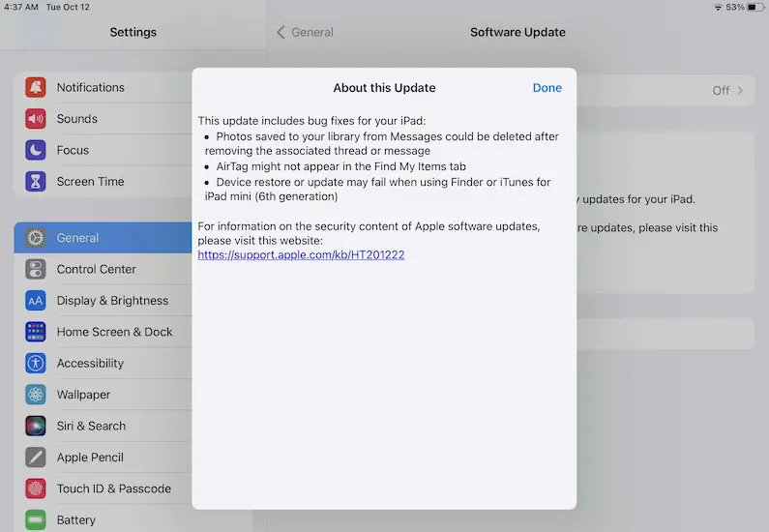Open Home Screen & Dock settings
Image resolution: width=769 pixels, height=532 pixels.
click(x=114, y=332)
